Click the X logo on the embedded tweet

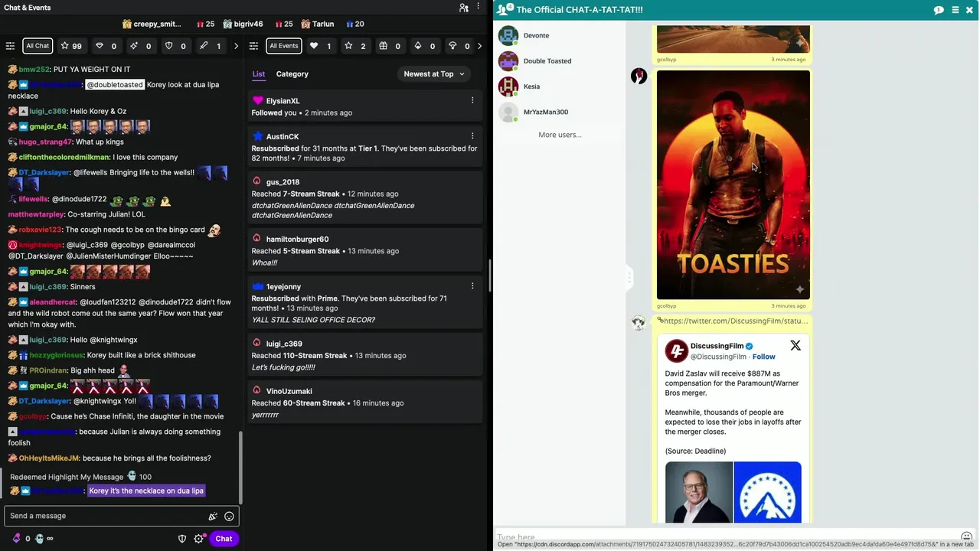pos(795,346)
